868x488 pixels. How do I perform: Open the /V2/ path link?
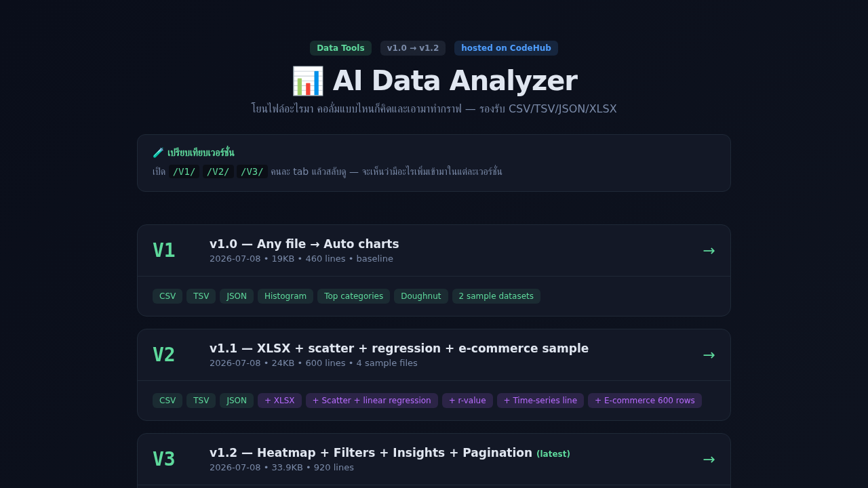pos(218,171)
